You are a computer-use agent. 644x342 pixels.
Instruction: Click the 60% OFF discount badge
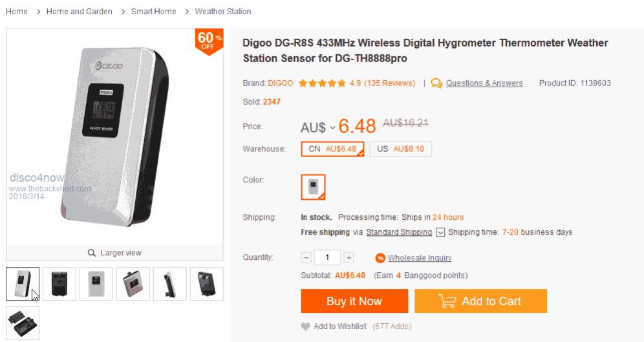pos(209,41)
